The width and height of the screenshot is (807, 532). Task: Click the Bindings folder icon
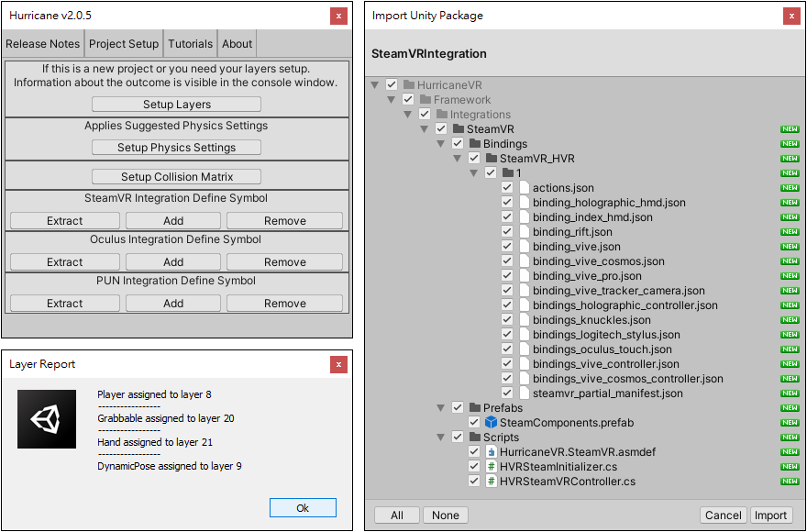point(475,144)
